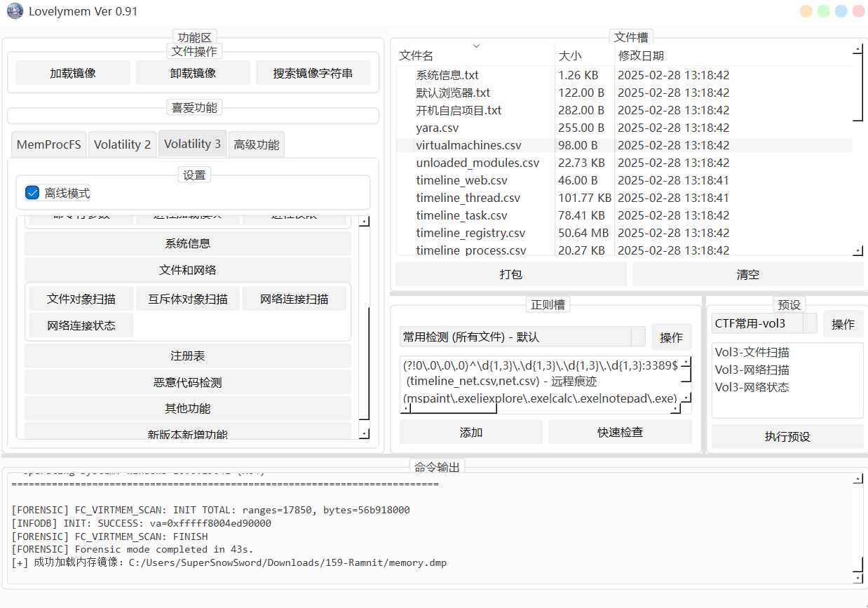This screenshot has width=868, height=608.
Task: Click the blue circle window control
Action: 841,11
